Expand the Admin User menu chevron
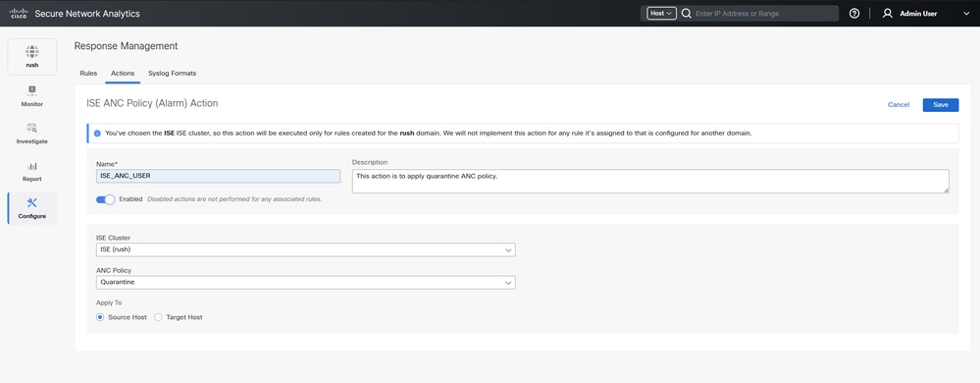980x383 pixels. click(x=965, y=14)
